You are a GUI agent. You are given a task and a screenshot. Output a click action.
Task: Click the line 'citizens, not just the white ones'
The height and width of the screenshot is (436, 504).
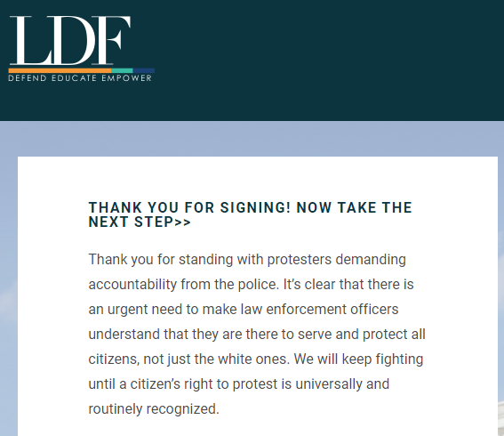(x=188, y=359)
